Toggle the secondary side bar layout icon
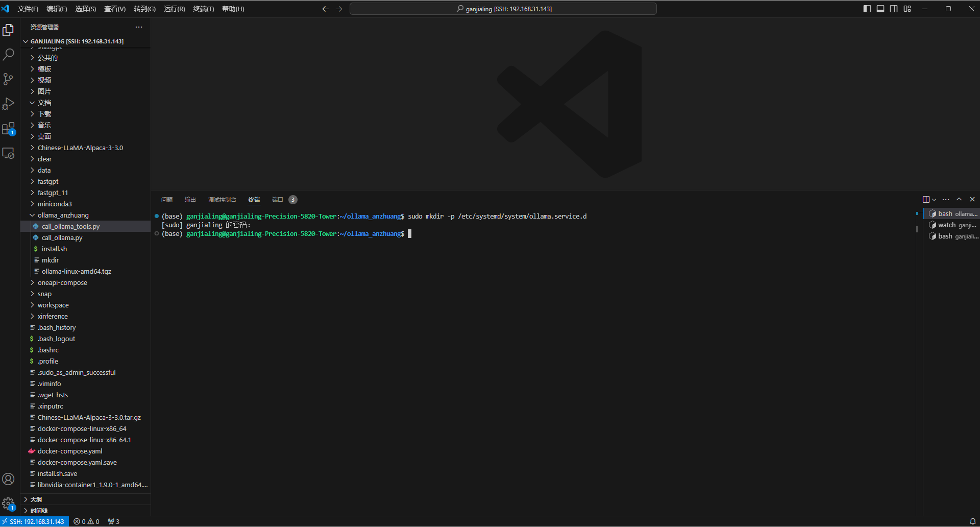Viewport: 980px width, 527px height. coord(894,9)
